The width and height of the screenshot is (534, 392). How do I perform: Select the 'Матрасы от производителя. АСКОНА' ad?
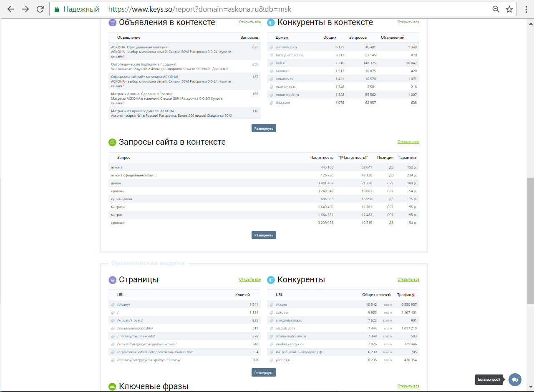tap(184, 113)
